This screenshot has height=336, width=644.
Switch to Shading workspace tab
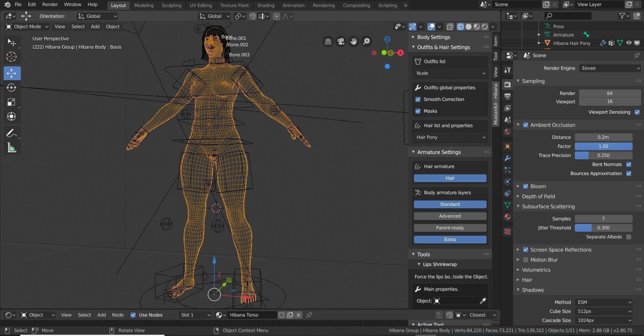coord(265,5)
